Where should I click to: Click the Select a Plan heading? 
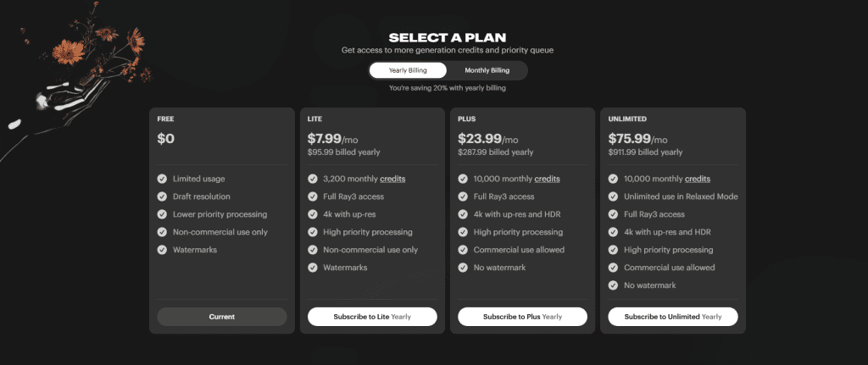coord(447,37)
